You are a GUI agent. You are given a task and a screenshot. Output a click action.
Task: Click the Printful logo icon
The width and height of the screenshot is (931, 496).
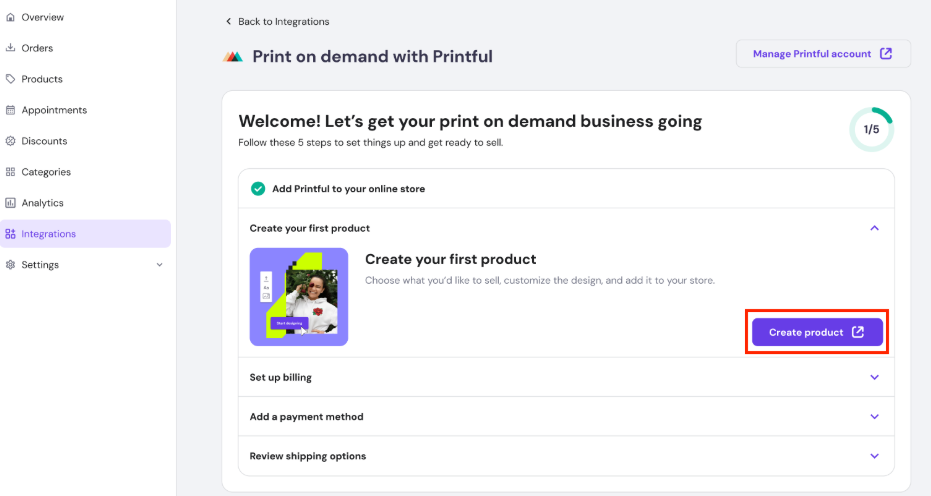coord(232,57)
